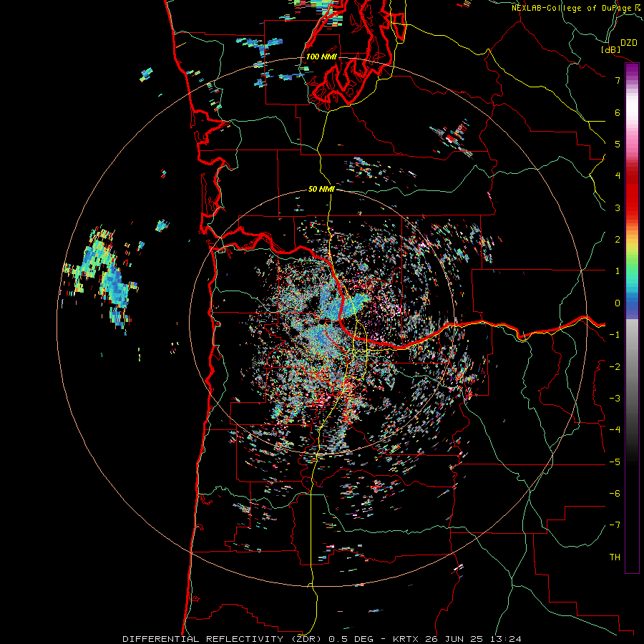
Task: Click the '-4' value on color scale
Action: [x=615, y=430]
